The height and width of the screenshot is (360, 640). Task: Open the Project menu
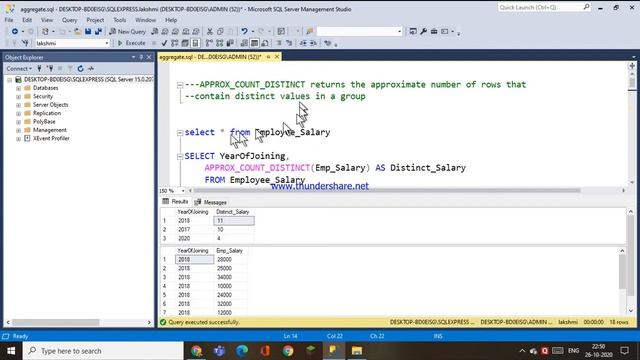pyautogui.click(x=95, y=20)
